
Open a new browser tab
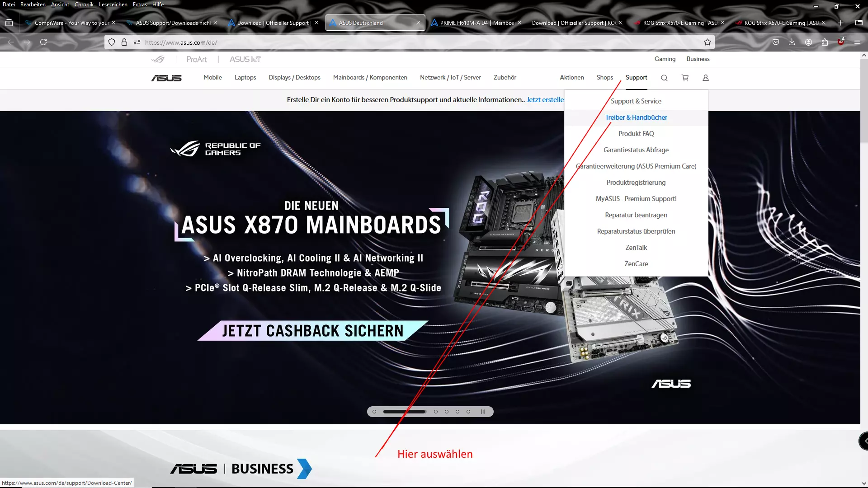pyautogui.click(x=840, y=23)
